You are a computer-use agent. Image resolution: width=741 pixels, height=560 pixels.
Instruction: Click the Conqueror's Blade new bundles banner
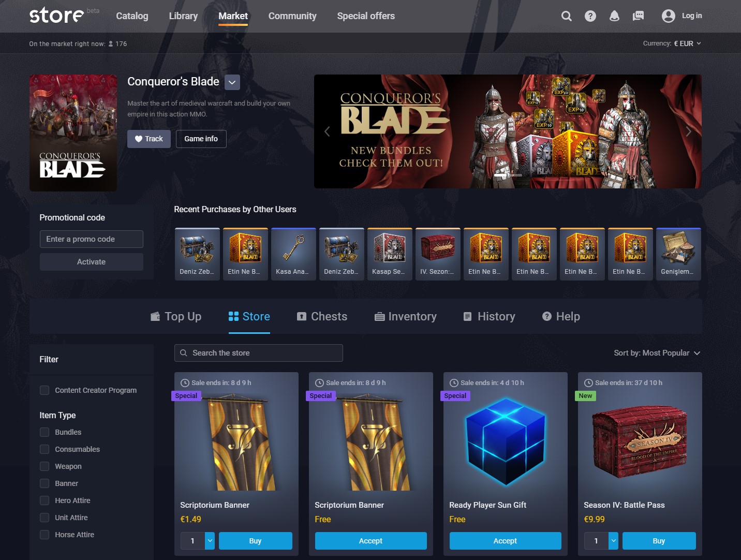pos(508,131)
